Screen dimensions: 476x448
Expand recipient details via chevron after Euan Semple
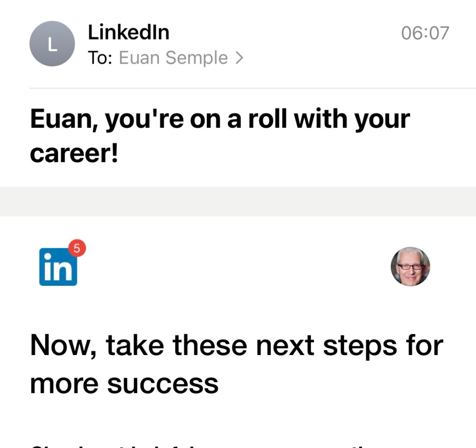(x=239, y=59)
